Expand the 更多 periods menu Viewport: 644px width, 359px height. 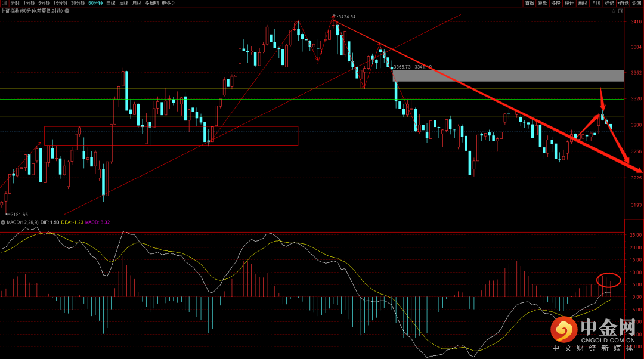(x=168, y=3)
